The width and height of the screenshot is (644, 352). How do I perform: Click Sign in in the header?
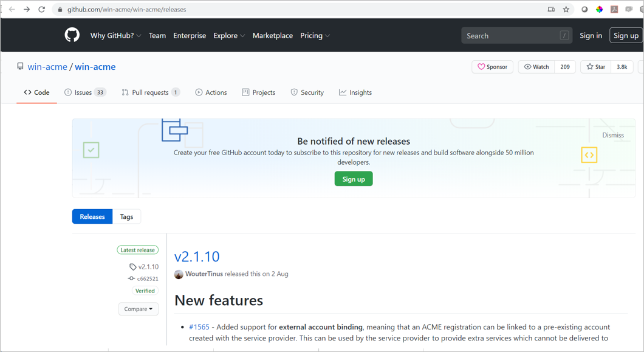coord(591,36)
